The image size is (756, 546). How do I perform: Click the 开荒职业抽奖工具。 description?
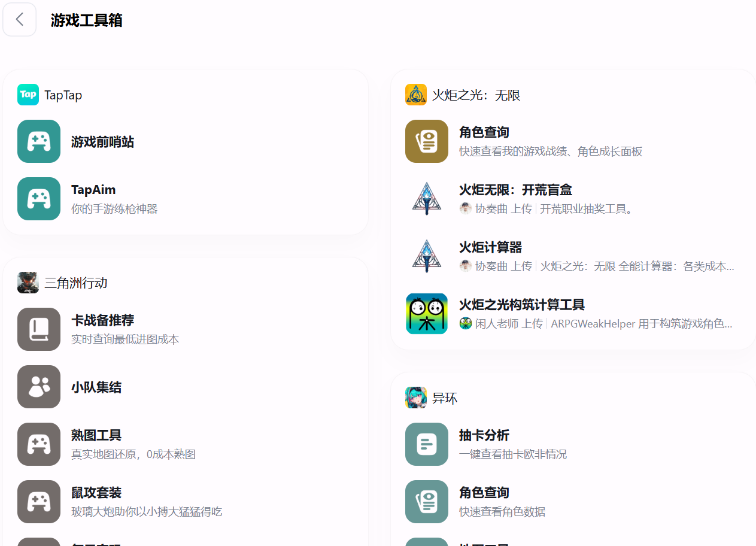587,209
